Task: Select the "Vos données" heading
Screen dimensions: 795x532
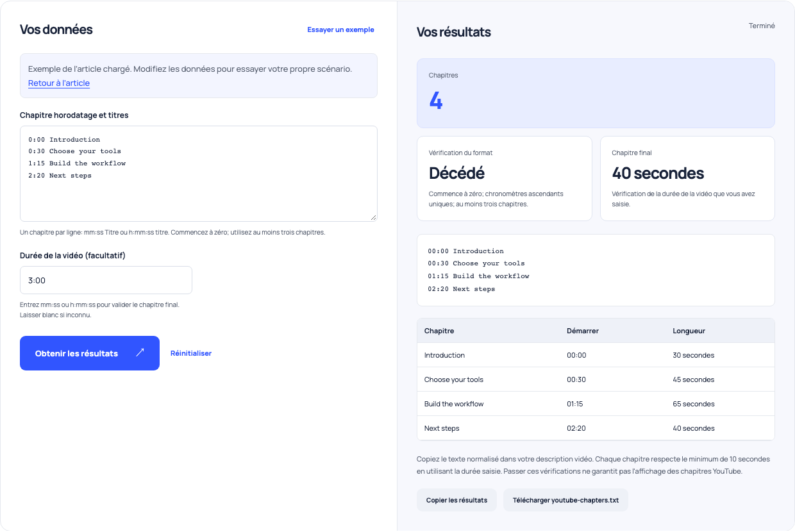Action: [x=56, y=29]
